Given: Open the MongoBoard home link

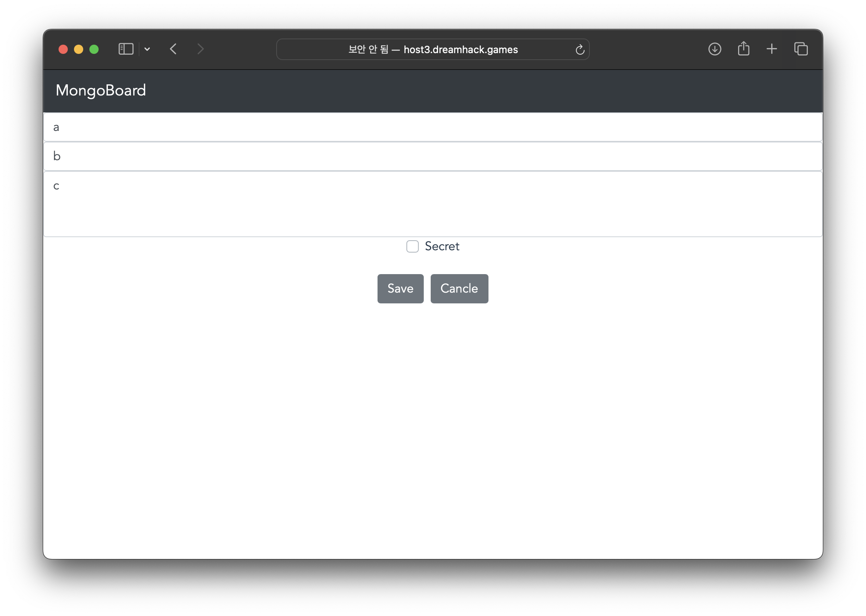Looking at the screenshot, I should [101, 90].
